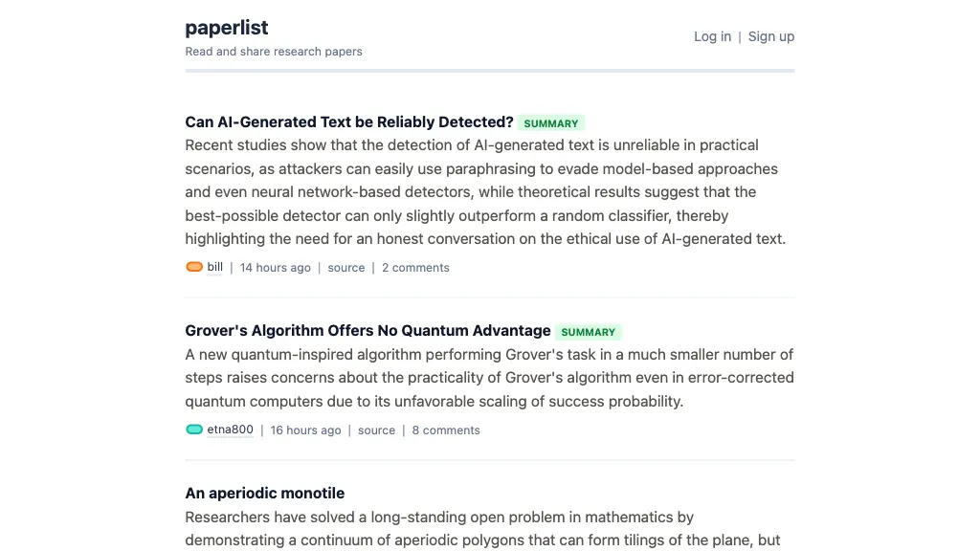Click etna800's teal avatar icon
Image resolution: width=980 pixels, height=551 pixels.
pyautogui.click(x=193, y=430)
